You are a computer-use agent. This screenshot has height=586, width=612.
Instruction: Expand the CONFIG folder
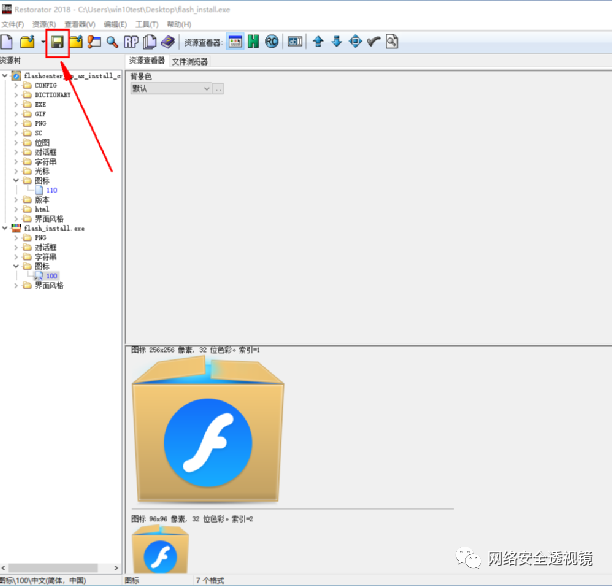(16, 85)
